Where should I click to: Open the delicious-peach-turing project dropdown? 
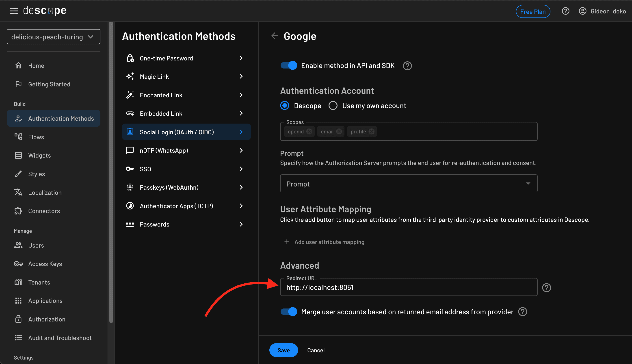pyautogui.click(x=54, y=37)
